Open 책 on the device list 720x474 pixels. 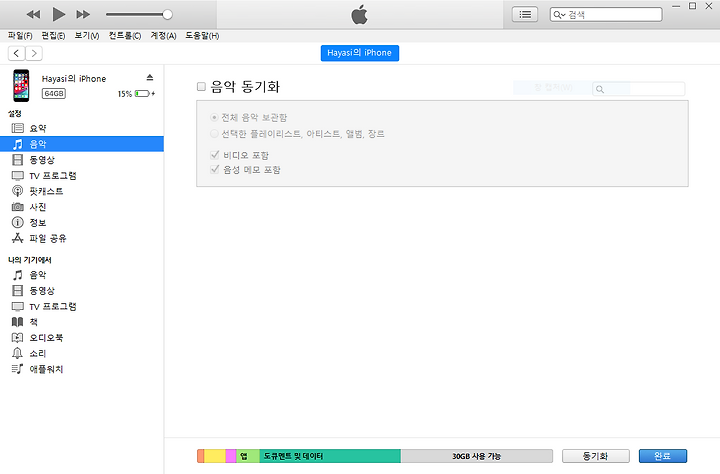82,322
